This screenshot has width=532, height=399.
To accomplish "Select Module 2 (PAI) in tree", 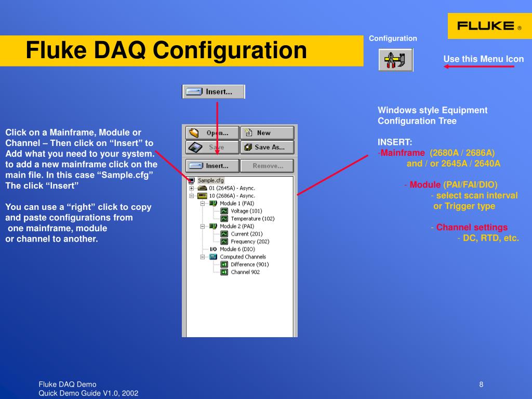I will [237, 227].
